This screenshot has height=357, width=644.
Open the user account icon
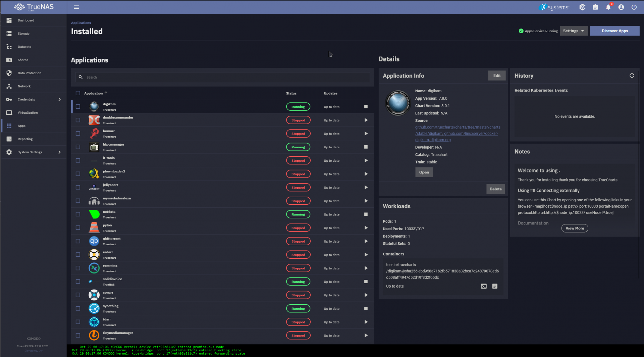coord(621,7)
